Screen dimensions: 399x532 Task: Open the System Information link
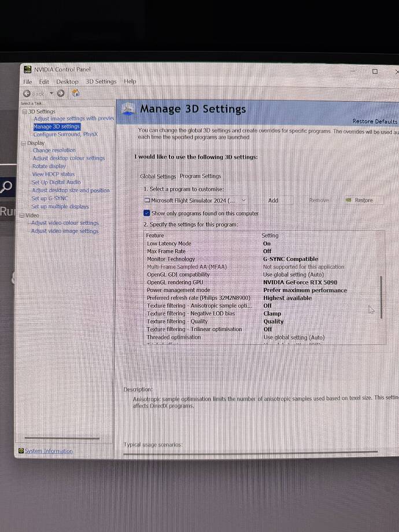tap(49, 451)
